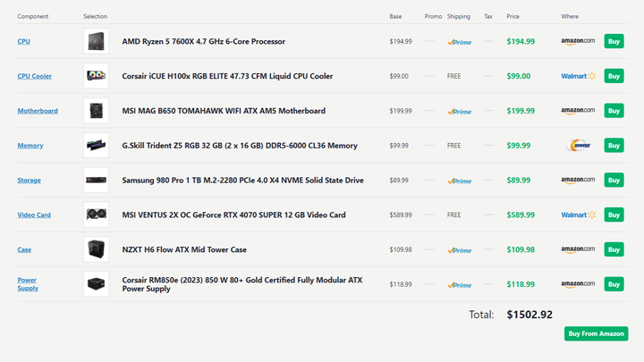Screen dimensions: 644x362
Task: Open Corsair RM850e (2023) power supply name
Action: [x=241, y=284]
